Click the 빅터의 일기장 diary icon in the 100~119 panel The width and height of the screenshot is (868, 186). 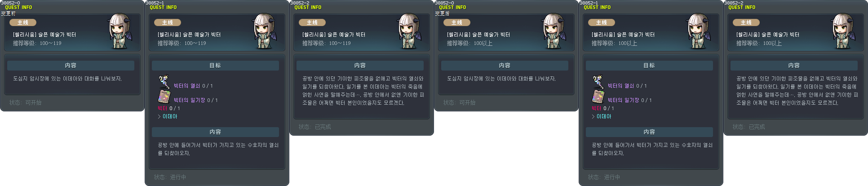click(164, 97)
